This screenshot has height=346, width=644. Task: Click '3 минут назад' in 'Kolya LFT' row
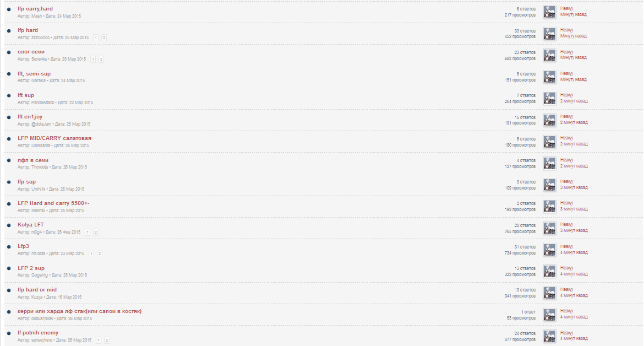tap(574, 230)
